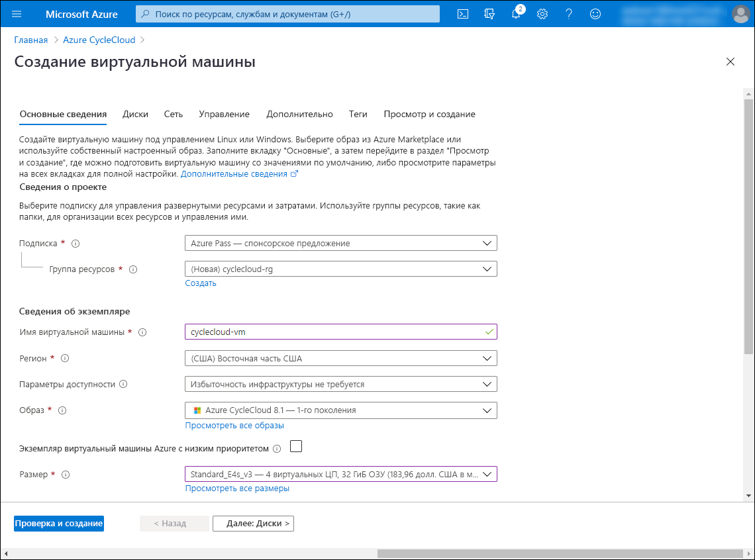Go to Главная breadcrumb

pos(31,40)
